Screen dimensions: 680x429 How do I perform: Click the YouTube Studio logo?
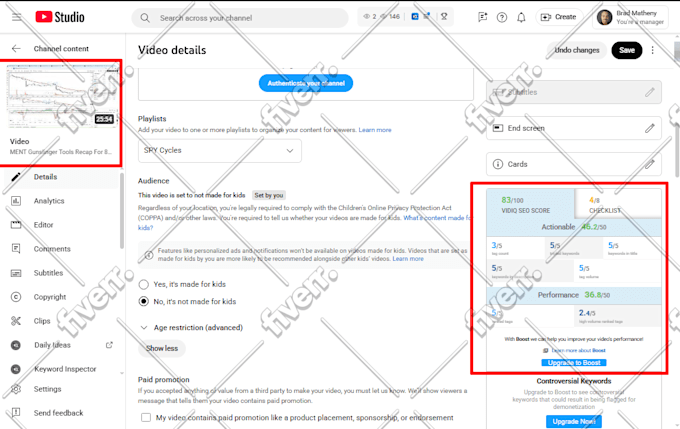tap(60, 17)
